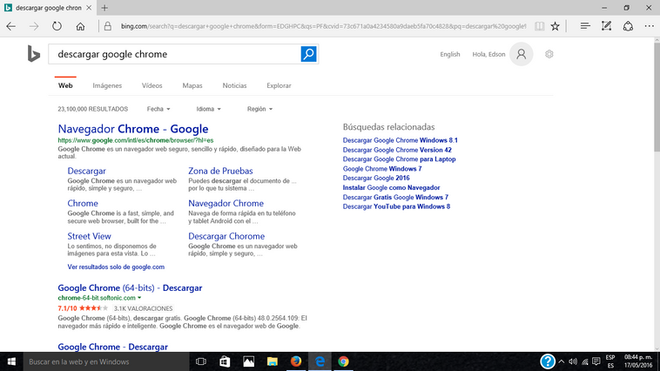Open related search Version 42
Image resolution: width=660 pixels, height=371 pixels.
tap(397, 150)
